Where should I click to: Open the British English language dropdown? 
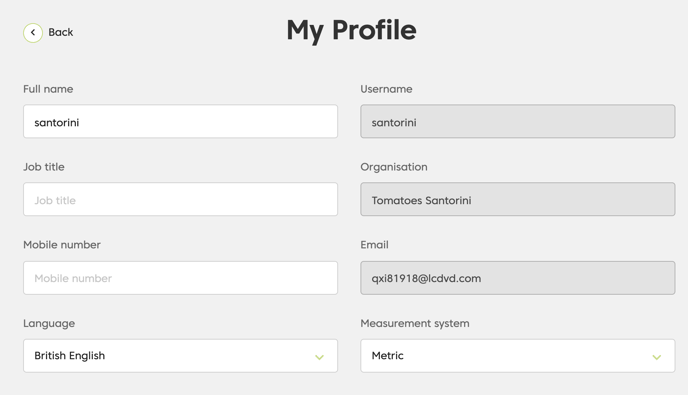(x=180, y=356)
